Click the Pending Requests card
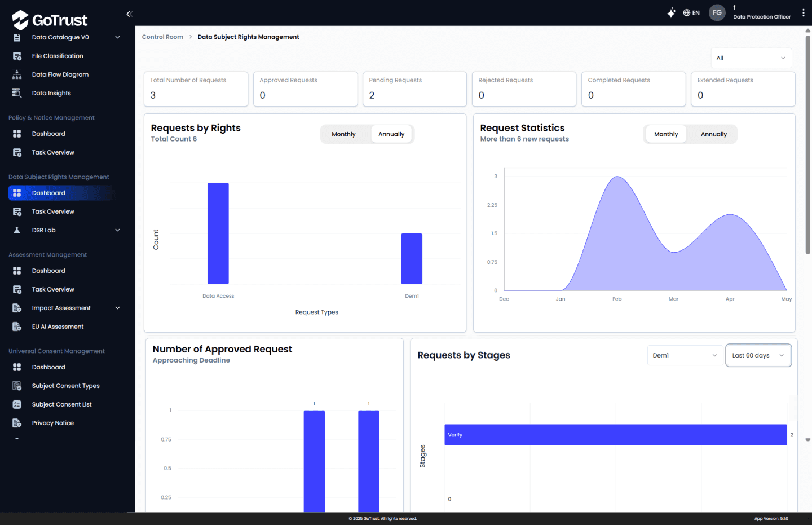This screenshot has height=525, width=812. (x=414, y=89)
